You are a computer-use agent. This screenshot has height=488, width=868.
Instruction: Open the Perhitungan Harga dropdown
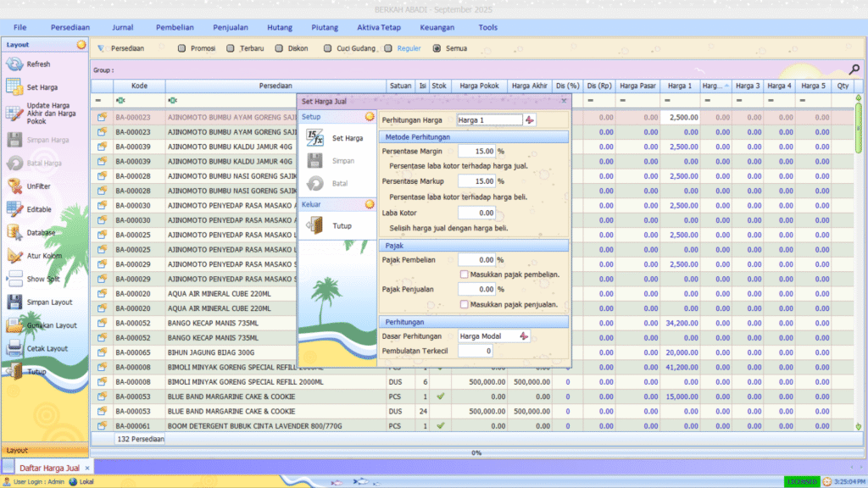click(529, 120)
